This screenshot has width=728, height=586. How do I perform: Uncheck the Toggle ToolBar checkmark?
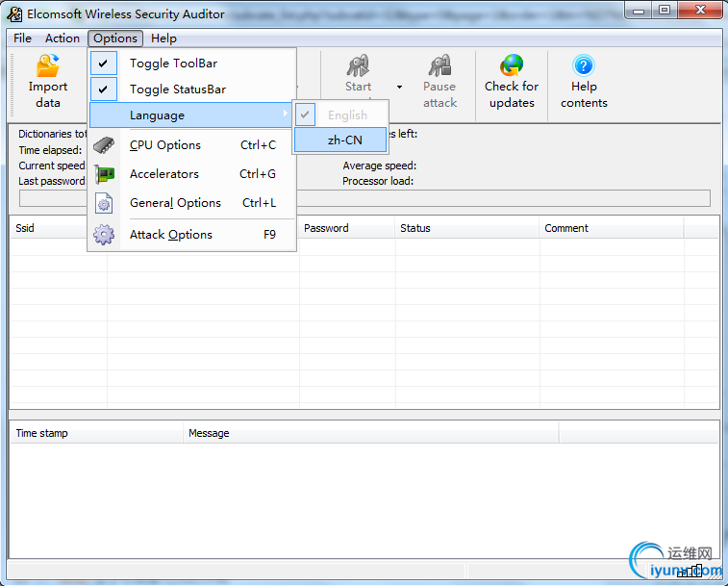[x=104, y=64]
